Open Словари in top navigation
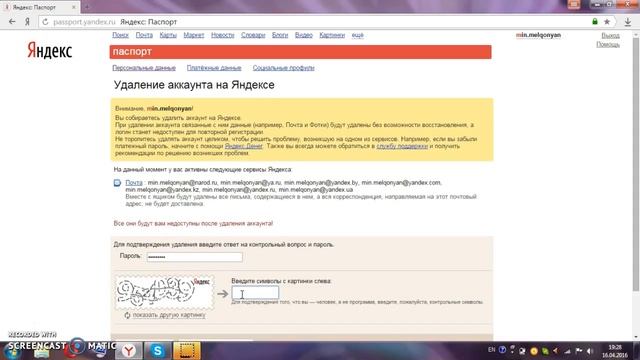 [x=253, y=35]
